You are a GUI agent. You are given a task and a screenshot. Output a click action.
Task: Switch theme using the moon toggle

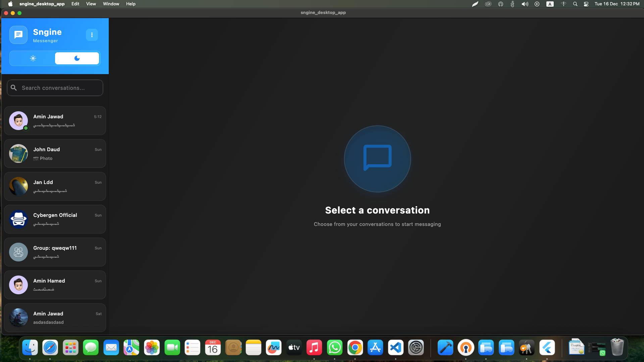(77, 58)
